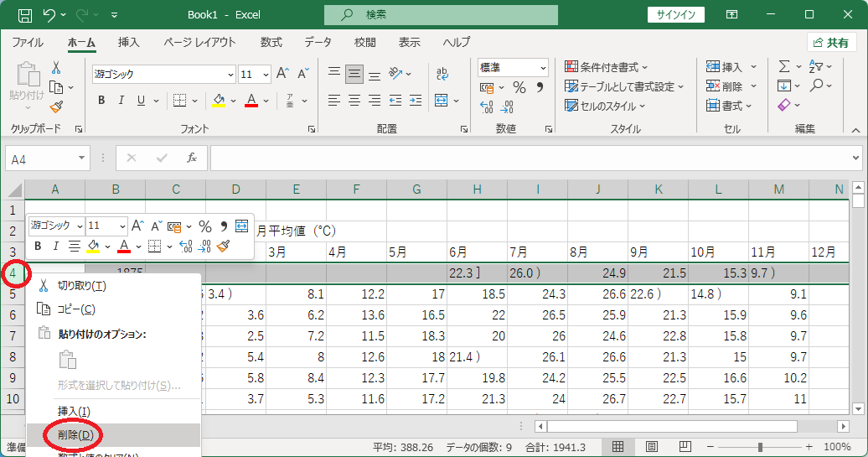Open セルのスタイル cell styles menu
868x457 pixels.
click(605, 106)
